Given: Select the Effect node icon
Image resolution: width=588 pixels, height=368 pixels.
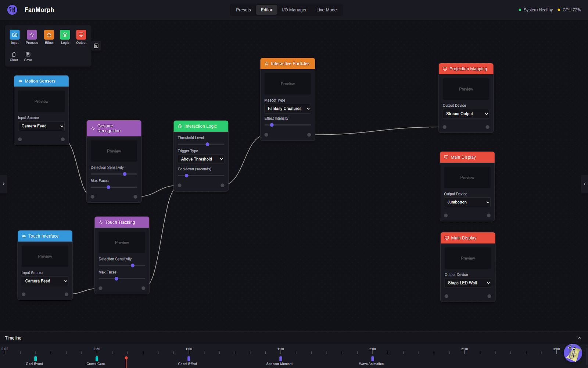Looking at the screenshot, I should tap(49, 35).
